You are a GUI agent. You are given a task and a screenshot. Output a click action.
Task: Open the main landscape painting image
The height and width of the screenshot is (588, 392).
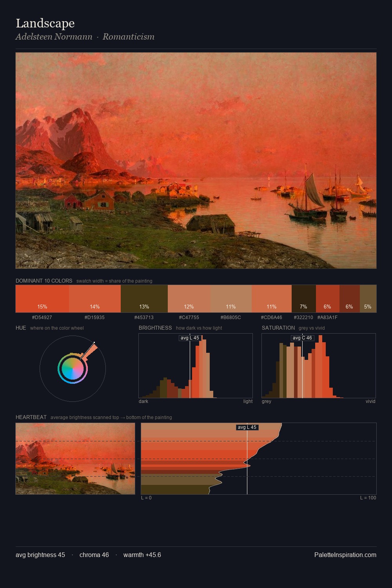coord(196,160)
